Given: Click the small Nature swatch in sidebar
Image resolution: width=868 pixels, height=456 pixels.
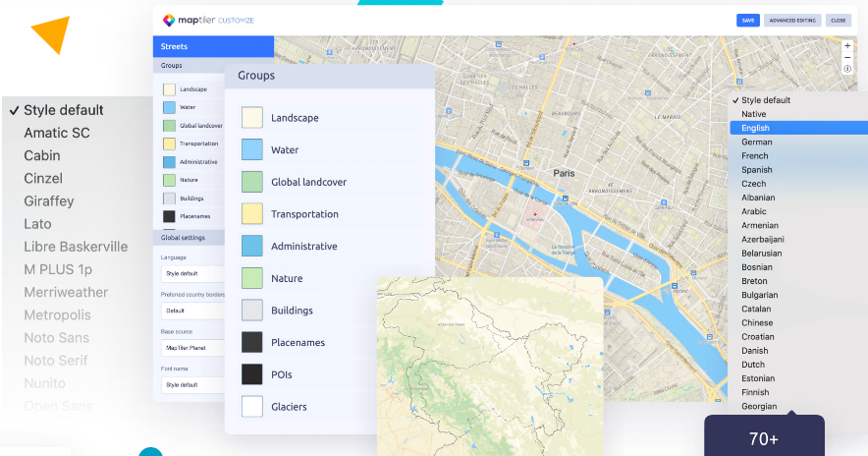Looking at the screenshot, I should click(170, 180).
